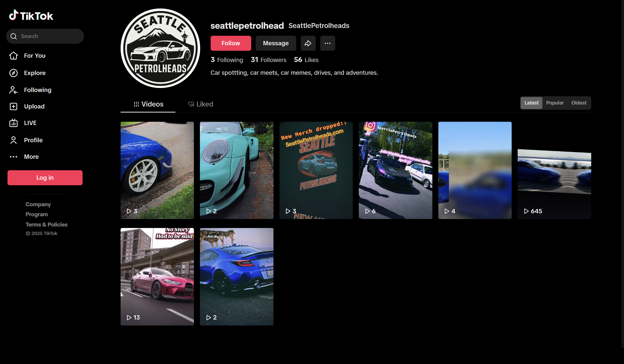Click the Upload plus icon
This screenshot has height=364, width=624.
point(14,106)
